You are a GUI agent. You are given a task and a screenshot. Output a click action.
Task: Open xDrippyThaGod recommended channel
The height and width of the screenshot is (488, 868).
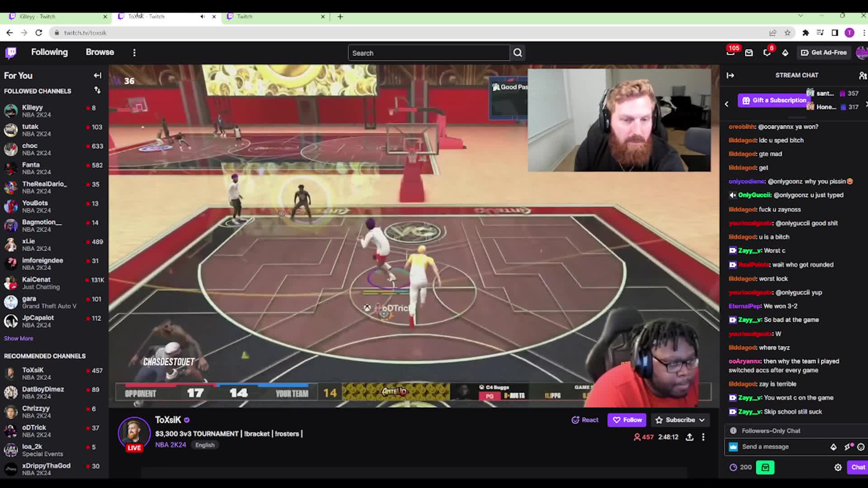pyautogui.click(x=54, y=469)
